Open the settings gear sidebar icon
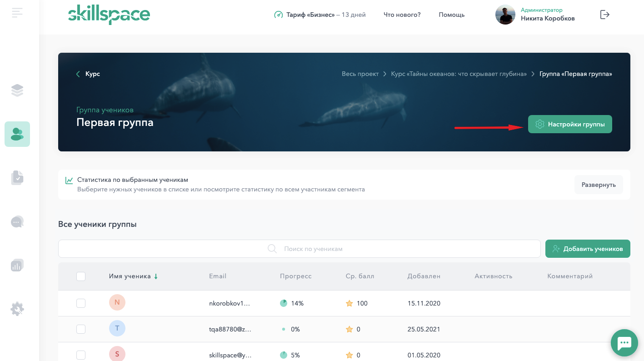The width and height of the screenshot is (644, 361). 17,309
